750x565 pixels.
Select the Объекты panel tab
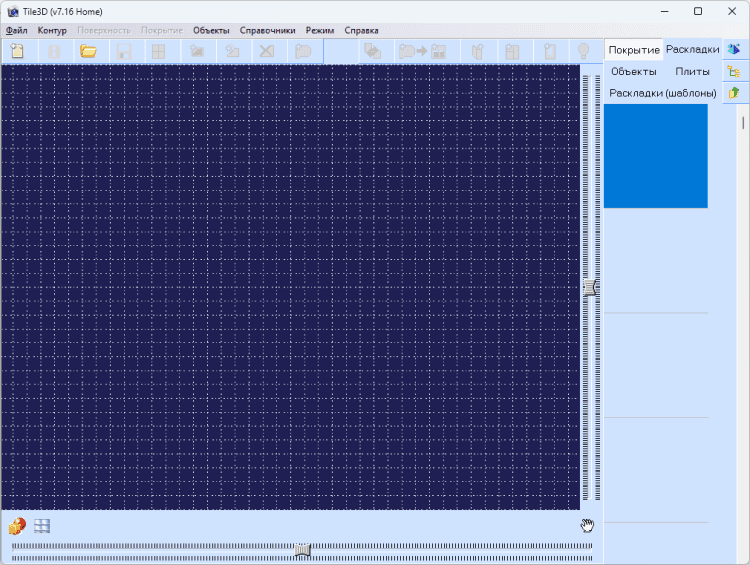(x=634, y=71)
